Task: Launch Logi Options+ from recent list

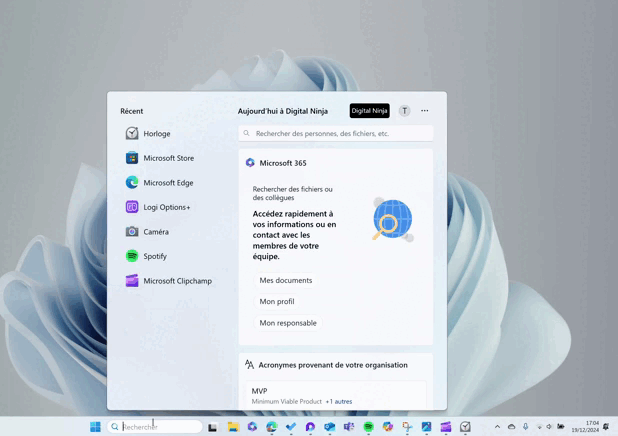Action: [x=166, y=207]
